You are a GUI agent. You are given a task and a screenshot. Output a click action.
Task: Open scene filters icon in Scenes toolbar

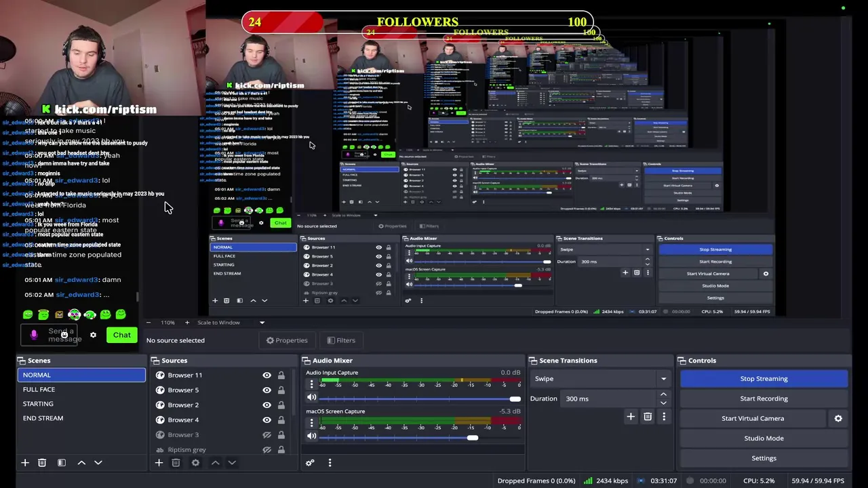(61, 462)
